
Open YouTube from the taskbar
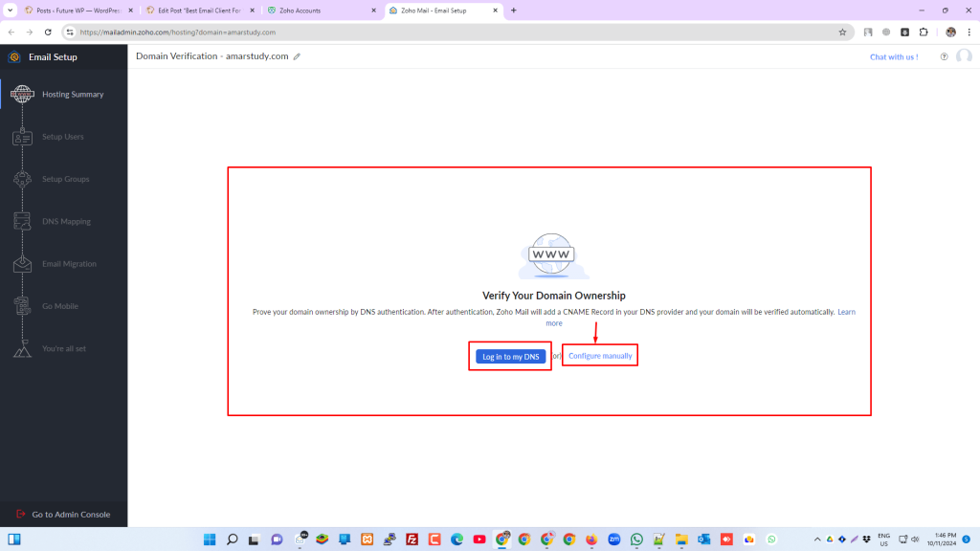point(479,540)
